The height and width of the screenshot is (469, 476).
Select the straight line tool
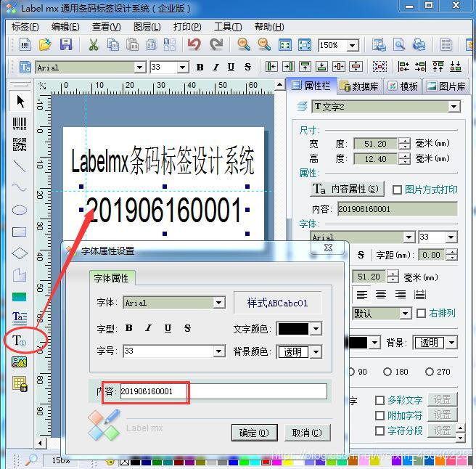[20, 166]
